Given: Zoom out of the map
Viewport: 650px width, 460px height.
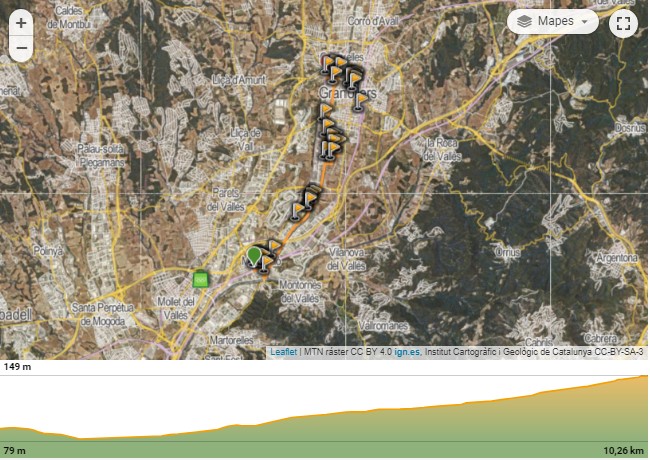Looking at the screenshot, I should point(21,48).
